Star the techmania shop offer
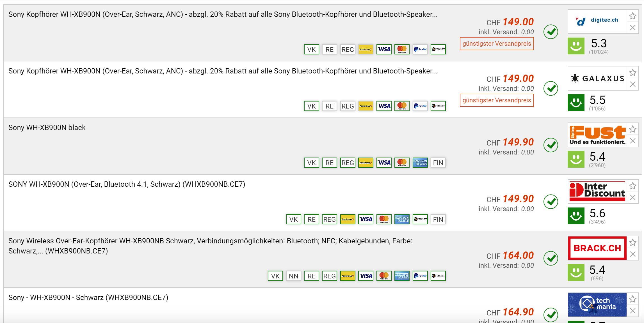This screenshot has width=644, height=323. pos(632,299)
